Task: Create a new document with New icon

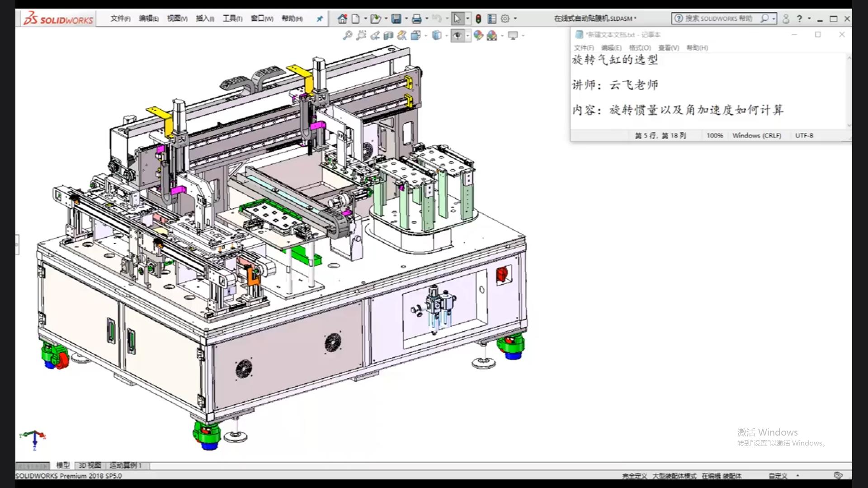Action: click(356, 19)
